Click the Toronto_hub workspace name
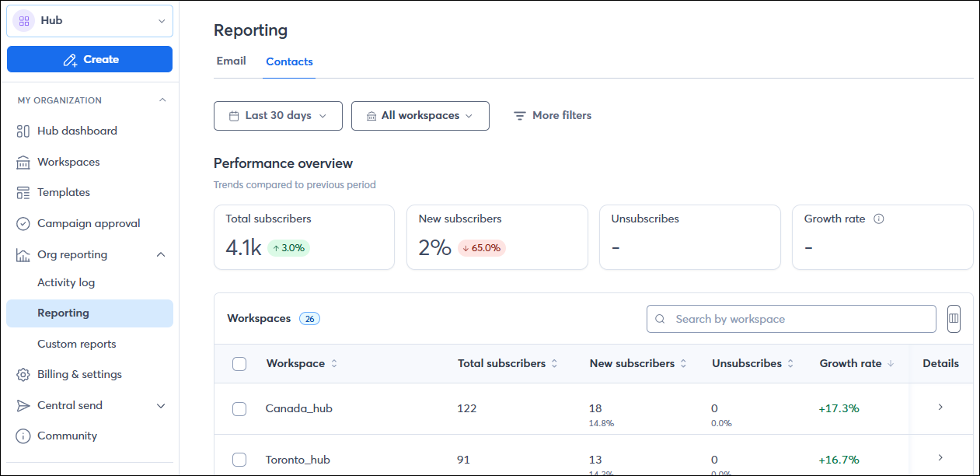 coord(298,460)
